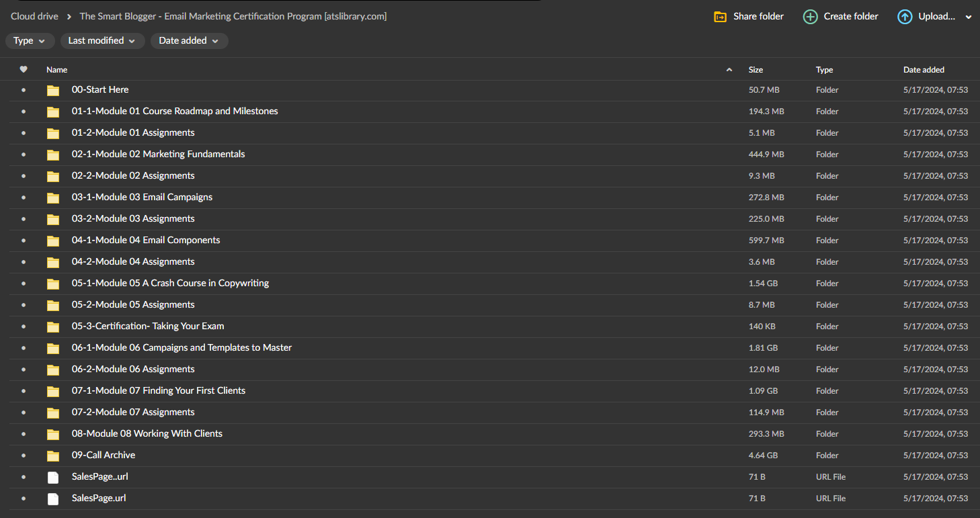This screenshot has height=518, width=980.
Task: Open the Last modified filter dropdown
Action: pos(102,41)
